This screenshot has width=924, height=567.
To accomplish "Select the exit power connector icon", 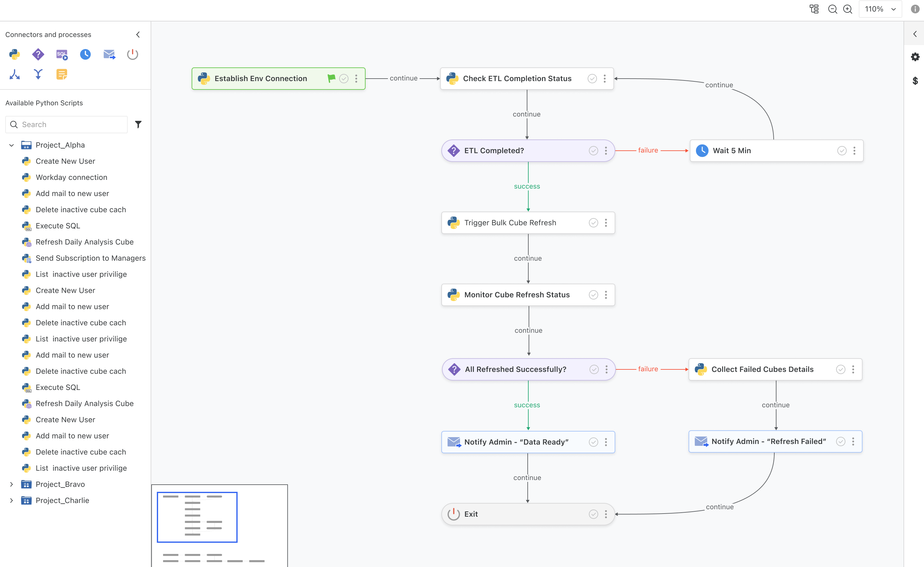I will (x=132, y=55).
